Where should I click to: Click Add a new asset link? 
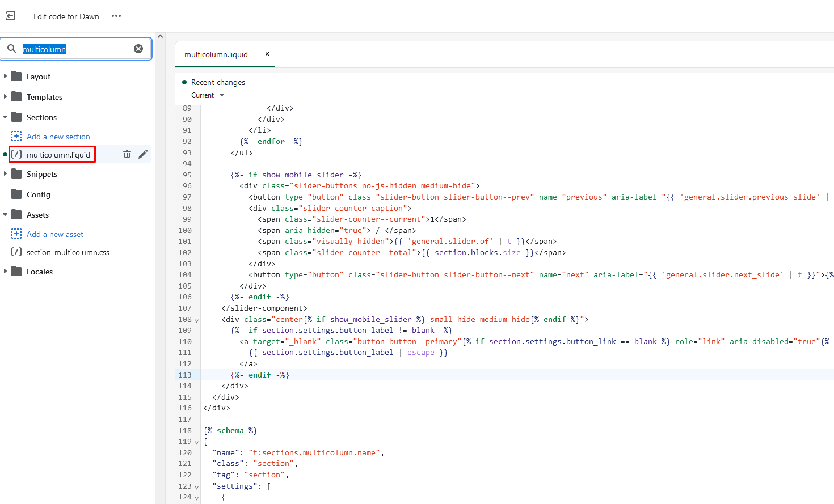[x=55, y=234]
